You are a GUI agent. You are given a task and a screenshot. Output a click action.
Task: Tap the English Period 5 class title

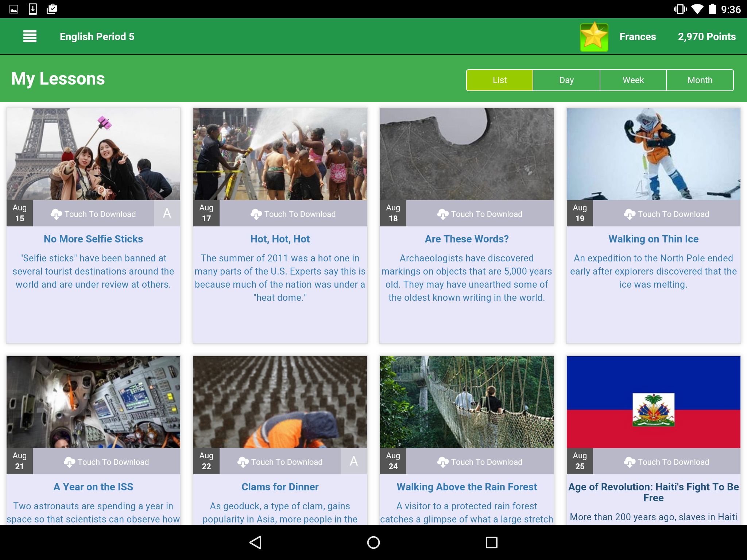click(97, 36)
